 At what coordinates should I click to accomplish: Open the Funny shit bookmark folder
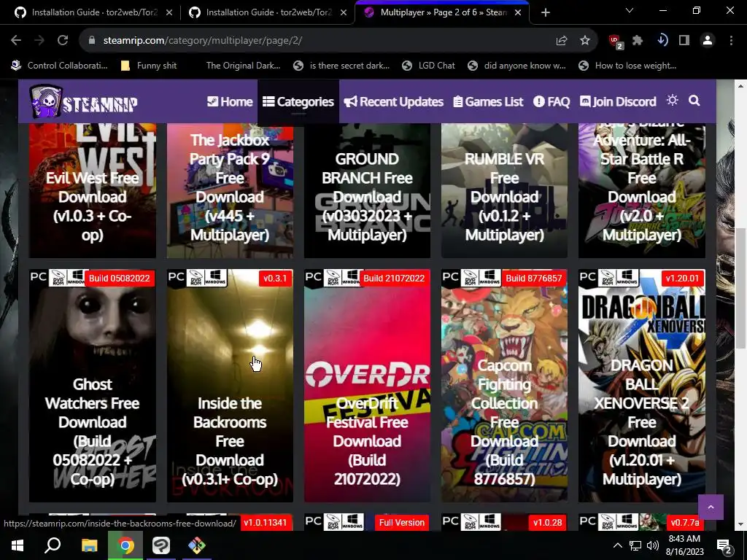tap(149, 66)
